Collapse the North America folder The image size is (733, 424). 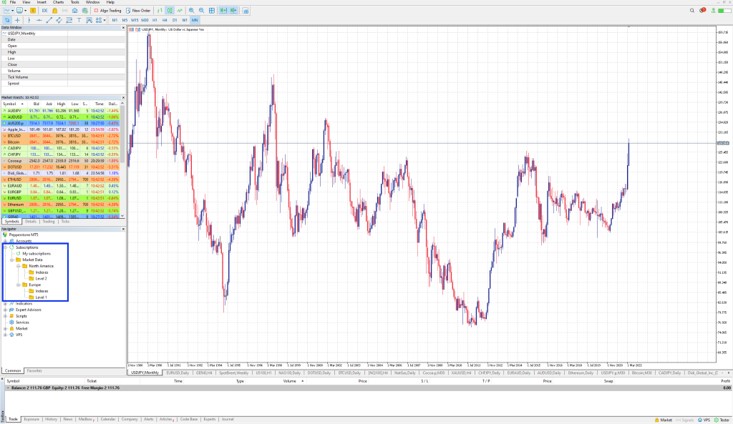(x=19, y=265)
